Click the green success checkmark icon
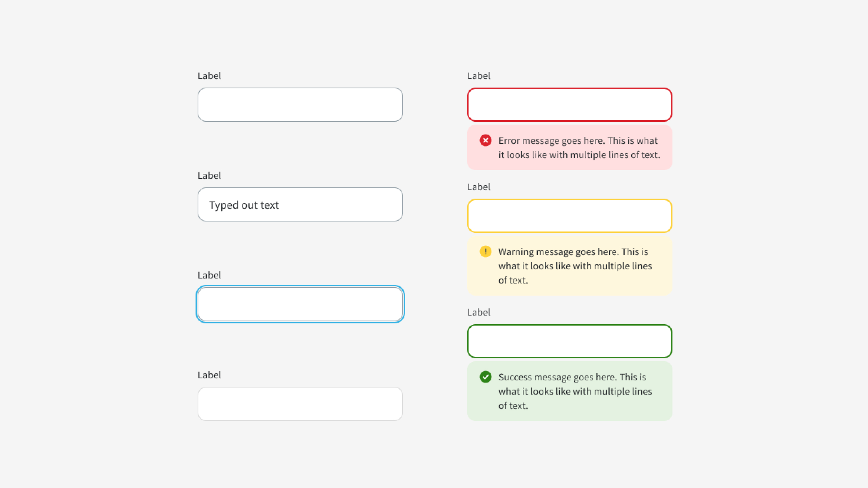The height and width of the screenshot is (488, 868). point(485,377)
